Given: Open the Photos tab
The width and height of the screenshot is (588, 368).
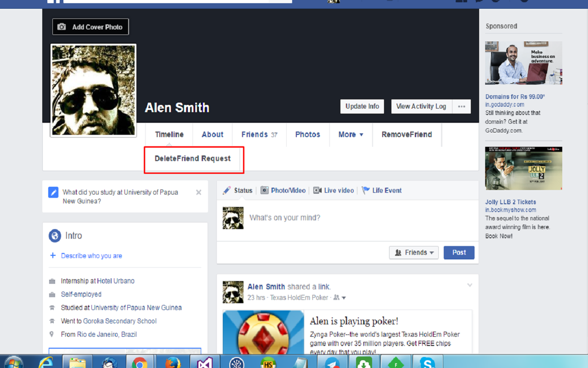Looking at the screenshot, I should [x=307, y=134].
